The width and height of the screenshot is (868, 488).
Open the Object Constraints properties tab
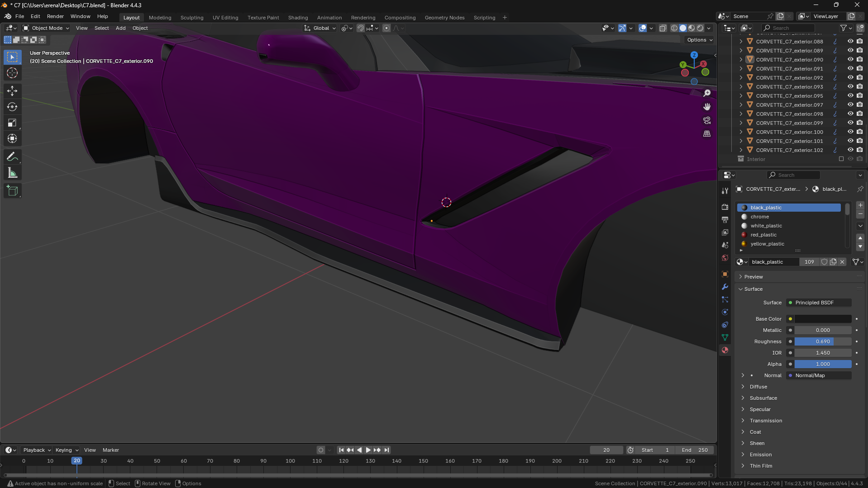(x=725, y=325)
